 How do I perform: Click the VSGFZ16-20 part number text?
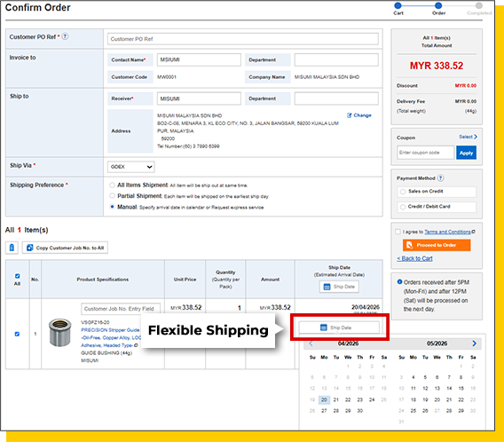click(x=95, y=322)
